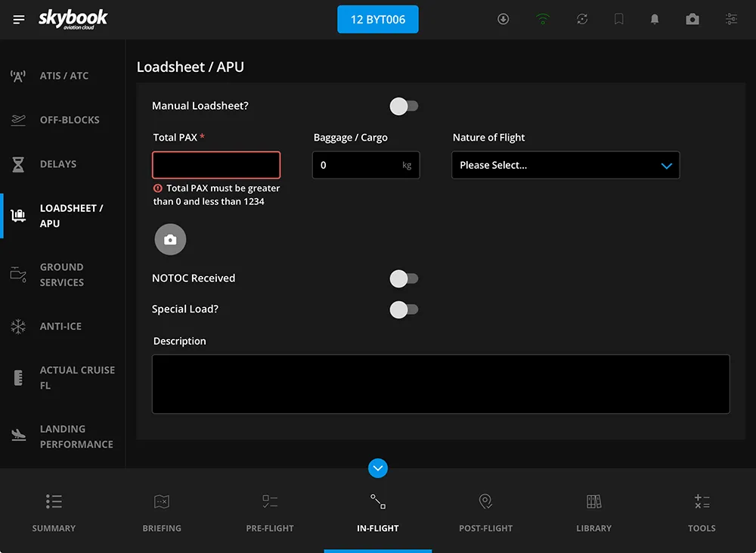Click the Library books icon
Screen dimensions: 756x553
tap(593, 502)
